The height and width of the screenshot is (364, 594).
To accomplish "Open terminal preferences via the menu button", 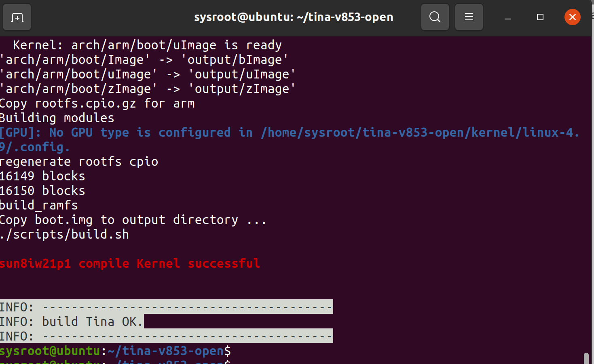I will [x=469, y=17].
